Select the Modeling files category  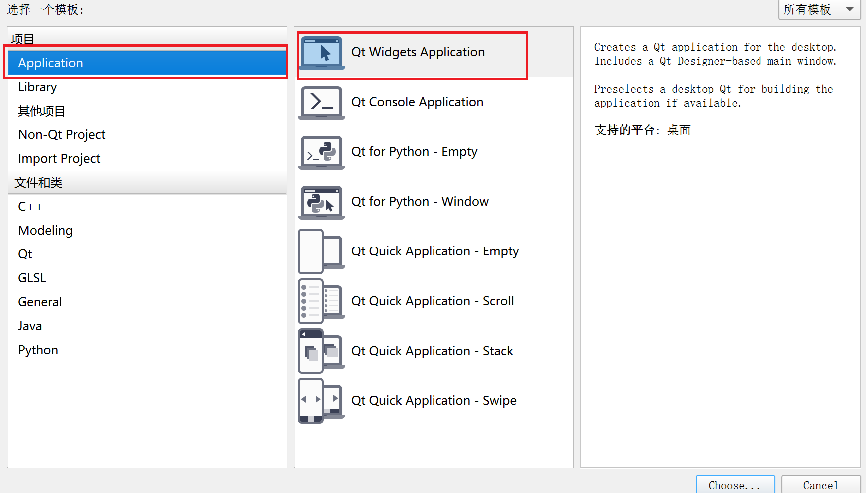point(147,231)
